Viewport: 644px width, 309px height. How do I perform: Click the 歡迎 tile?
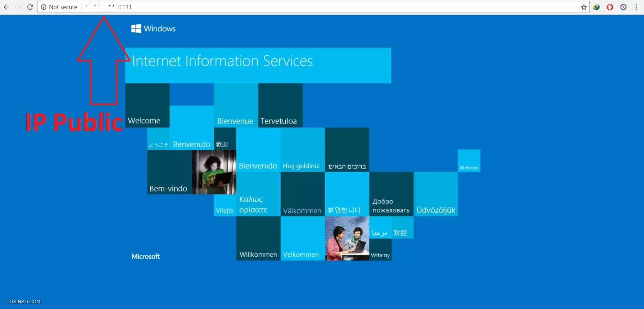pyautogui.click(x=225, y=139)
